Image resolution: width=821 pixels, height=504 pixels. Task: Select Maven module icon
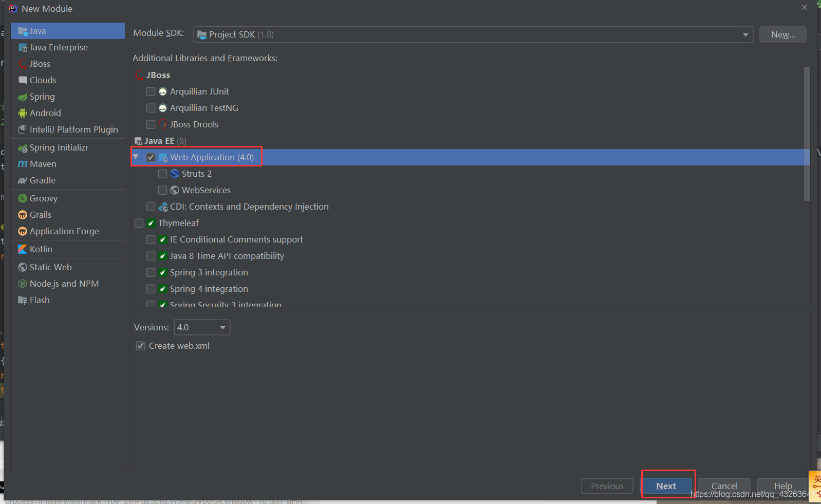tap(23, 164)
